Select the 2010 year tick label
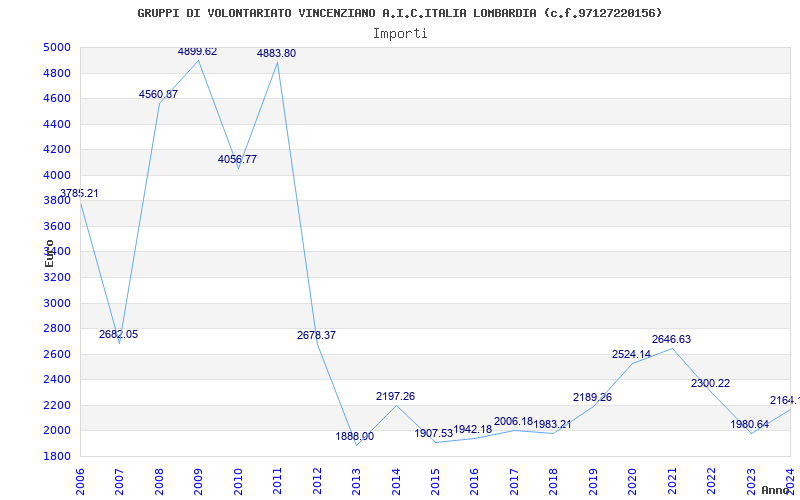The height and width of the screenshot is (500, 800). [x=238, y=481]
